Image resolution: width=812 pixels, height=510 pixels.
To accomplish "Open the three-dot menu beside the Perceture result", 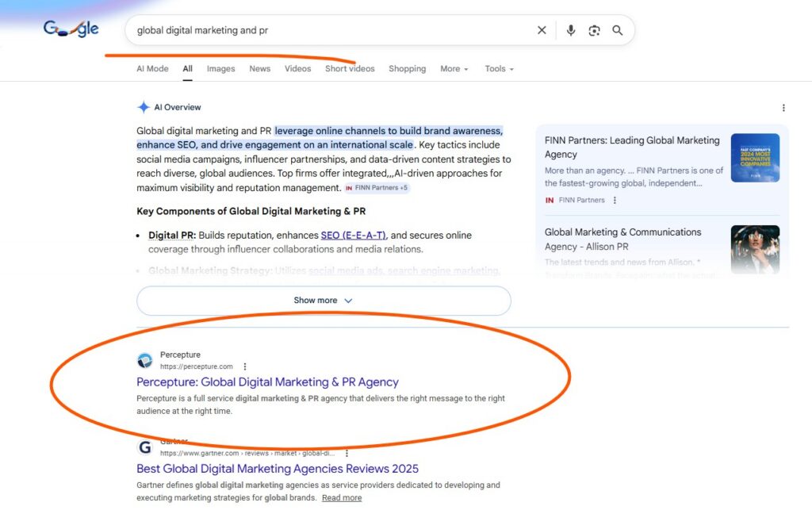I will pos(244,366).
